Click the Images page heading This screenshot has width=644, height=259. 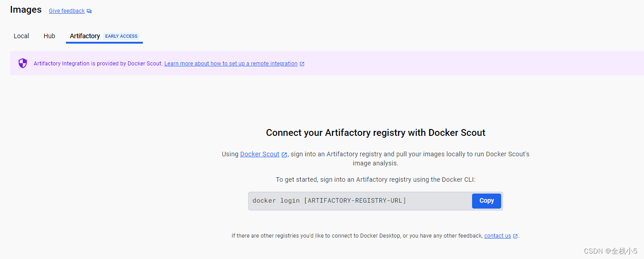coord(26,10)
